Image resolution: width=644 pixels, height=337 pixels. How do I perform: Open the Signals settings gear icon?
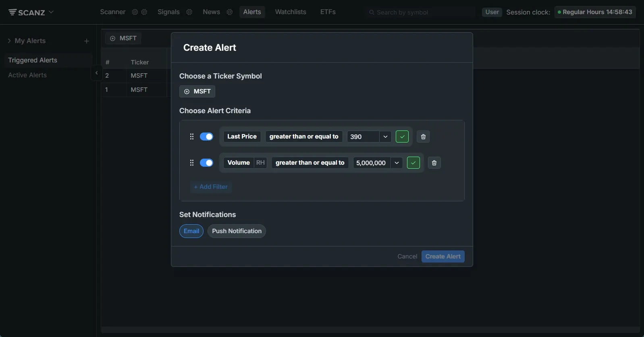pyautogui.click(x=189, y=12)
